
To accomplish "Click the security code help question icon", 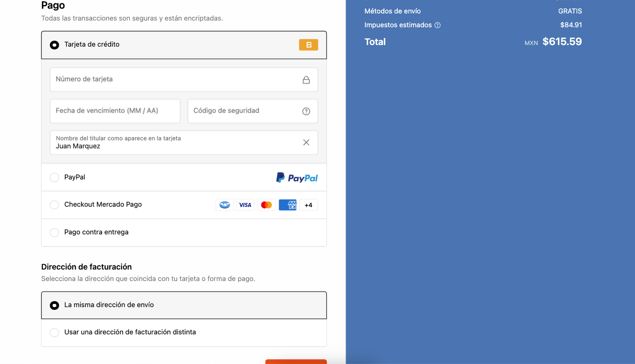I will pos(306,111).
